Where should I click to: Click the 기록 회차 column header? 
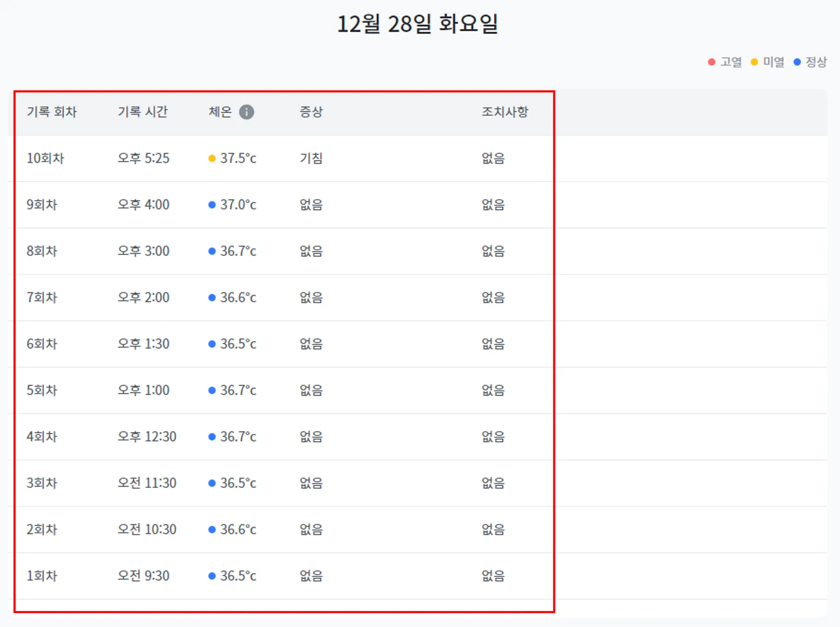tap(52, 112)
